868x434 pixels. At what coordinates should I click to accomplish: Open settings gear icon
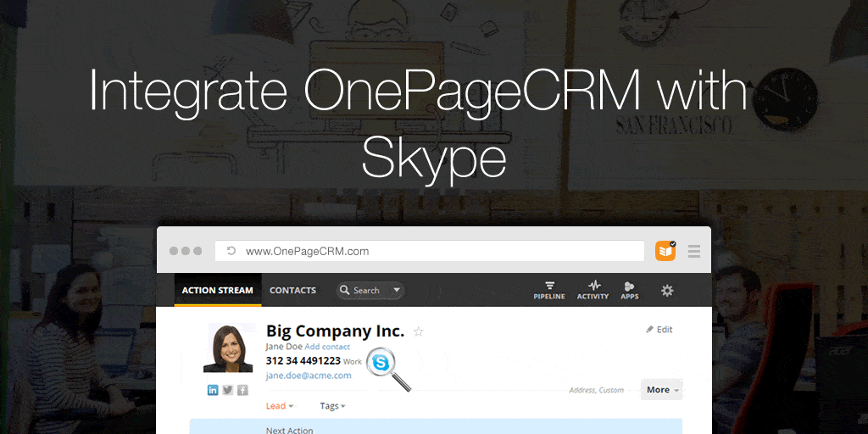(668, 290)
